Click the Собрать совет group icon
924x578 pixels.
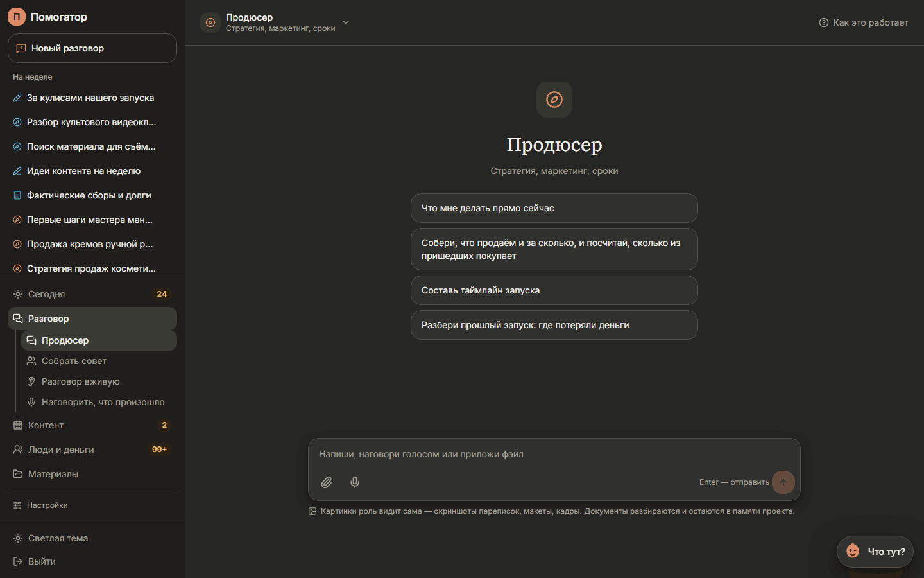click(31, 361)
